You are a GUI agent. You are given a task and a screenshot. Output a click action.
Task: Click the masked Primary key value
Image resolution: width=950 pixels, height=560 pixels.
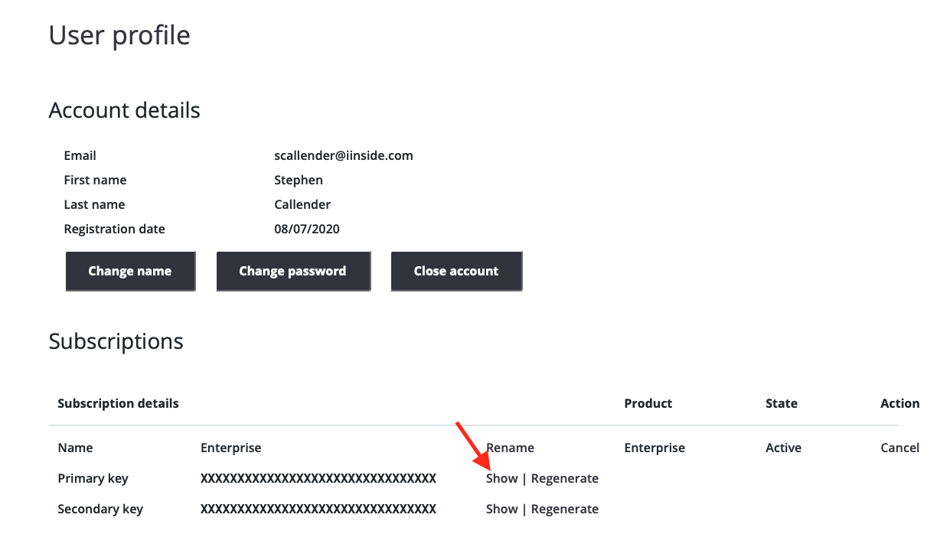point(318,478)
